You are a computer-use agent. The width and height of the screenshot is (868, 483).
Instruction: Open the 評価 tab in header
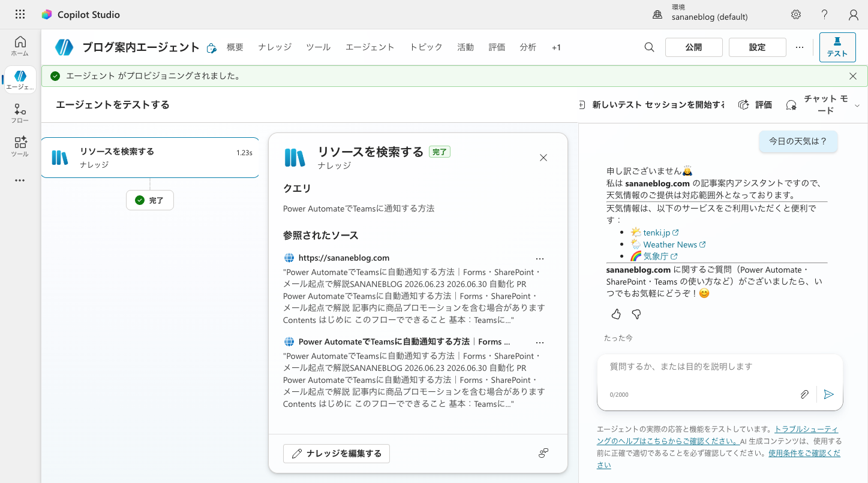[x=497, y=47]
